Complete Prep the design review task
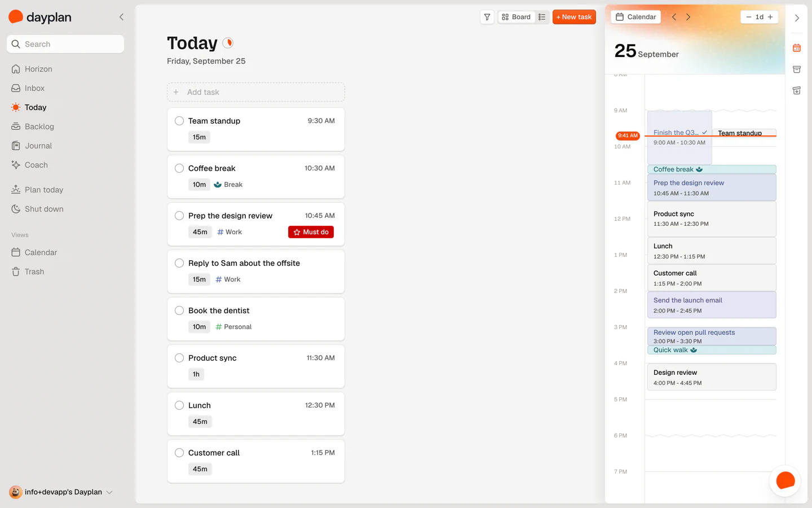812x508 pixels. 179,216
